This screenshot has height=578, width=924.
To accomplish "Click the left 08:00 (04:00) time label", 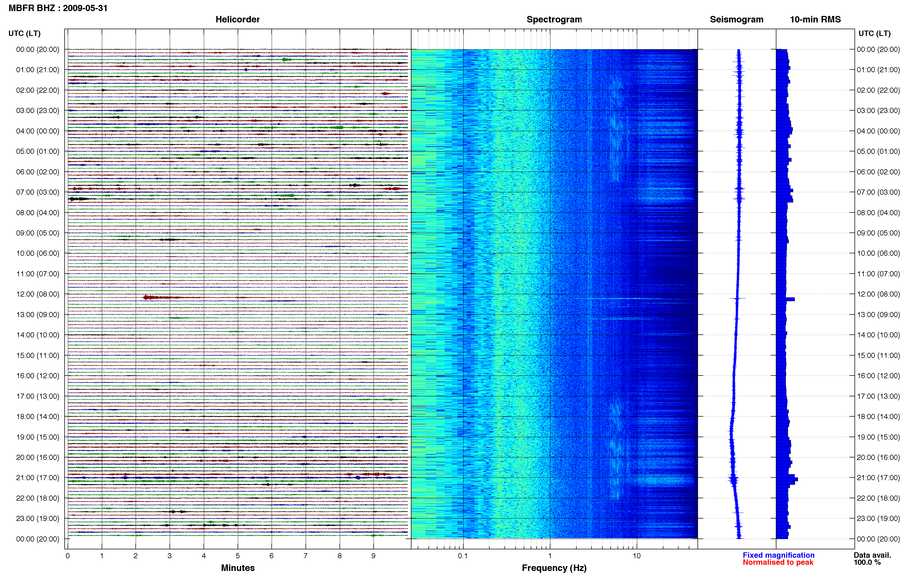I will (x=38, y=212).
